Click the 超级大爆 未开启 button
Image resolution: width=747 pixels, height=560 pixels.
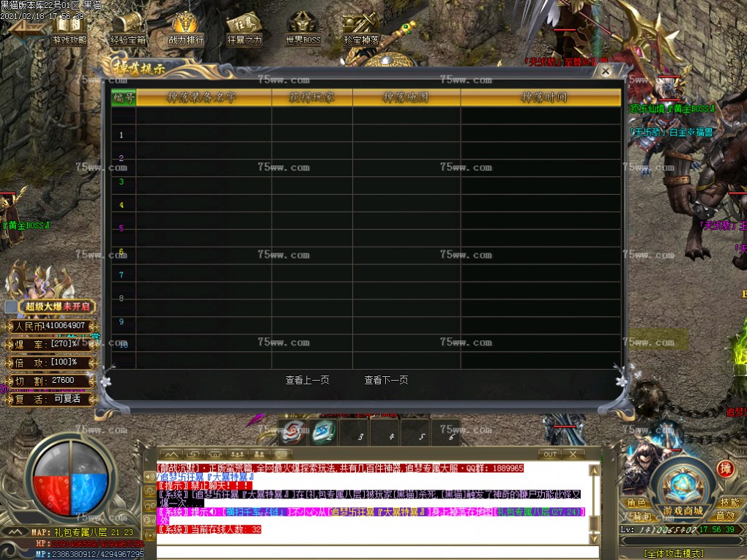pyautogui.click(x=57, y=307)
